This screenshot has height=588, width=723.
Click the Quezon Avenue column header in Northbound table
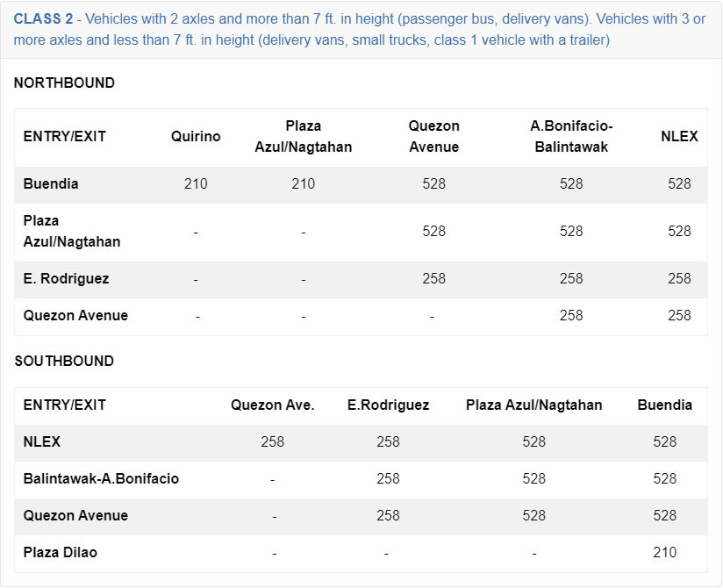click(433, 136)
